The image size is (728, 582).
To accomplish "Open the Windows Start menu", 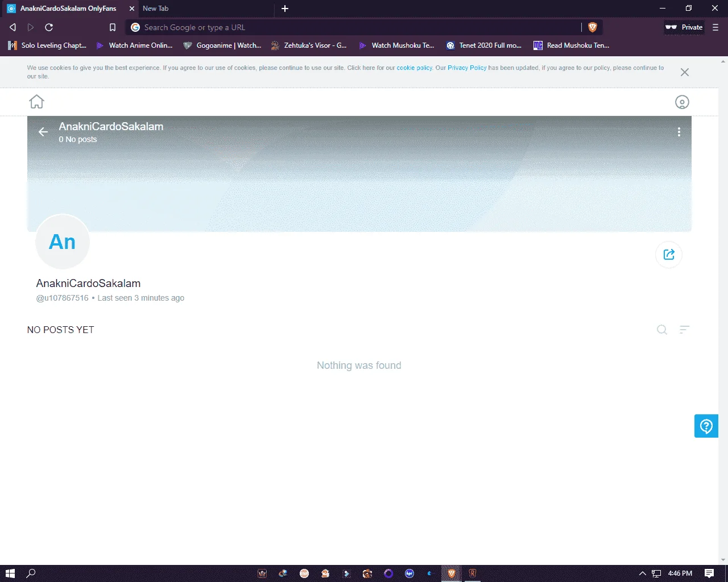I will (10, 573).
